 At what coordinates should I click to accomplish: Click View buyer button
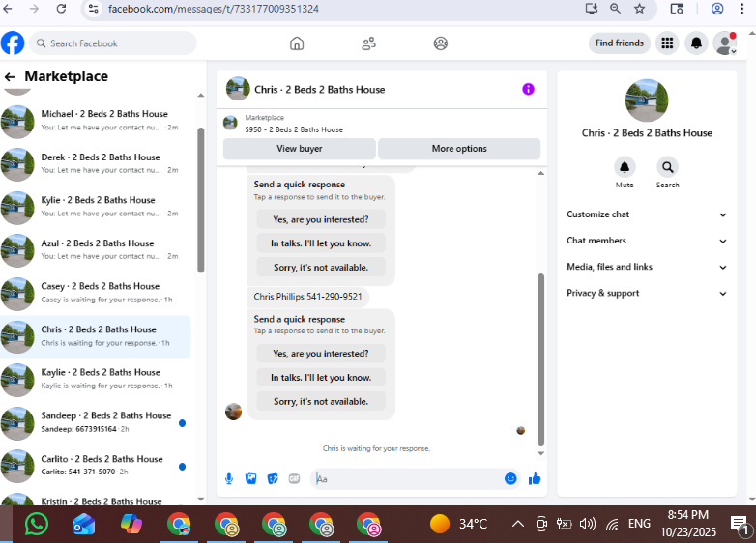(x=299, y=149)
